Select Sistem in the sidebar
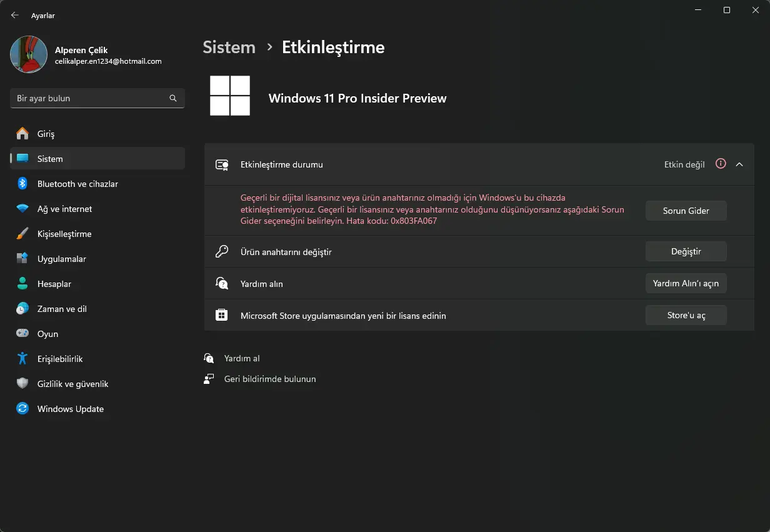 click(x=97, y=159)
